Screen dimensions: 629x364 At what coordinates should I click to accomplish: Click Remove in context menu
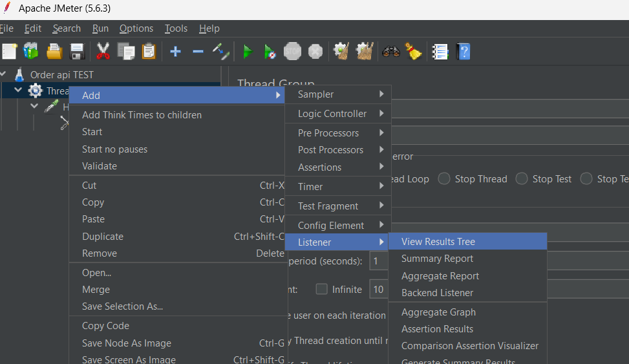177,253
